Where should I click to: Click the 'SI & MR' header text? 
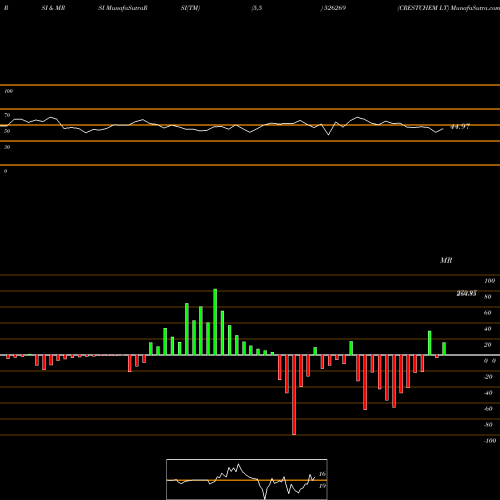(x=53, y=8)
